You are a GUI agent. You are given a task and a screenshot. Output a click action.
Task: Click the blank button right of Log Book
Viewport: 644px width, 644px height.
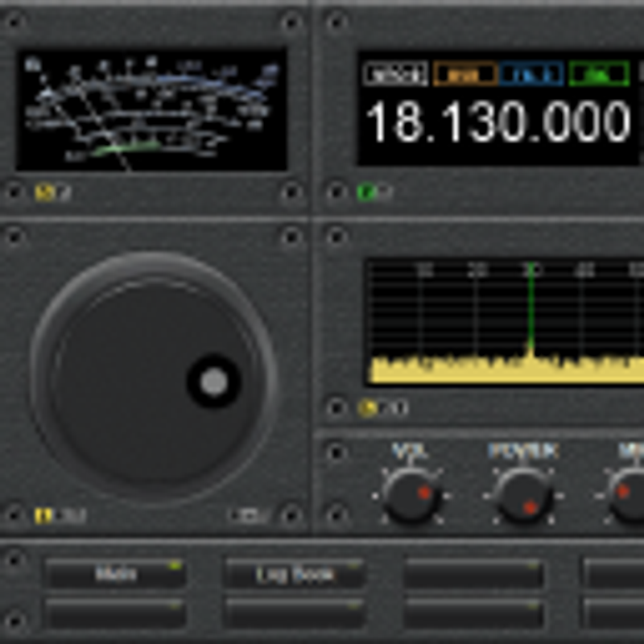click(x=473, y=574)
